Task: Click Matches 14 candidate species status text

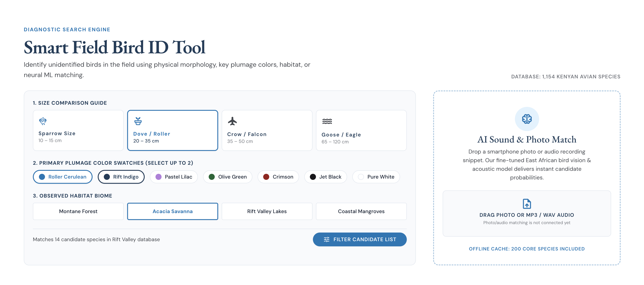Action: coord(96,239)
